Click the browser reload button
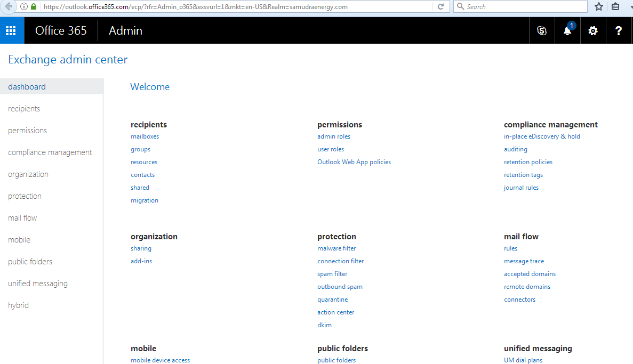 [x=440, y=7]
